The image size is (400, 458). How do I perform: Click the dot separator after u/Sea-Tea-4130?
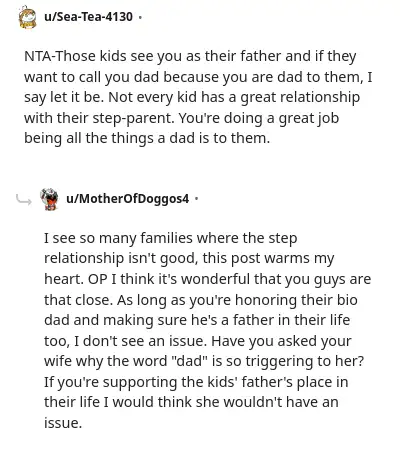pyautogui.click(x=140, y=17)
